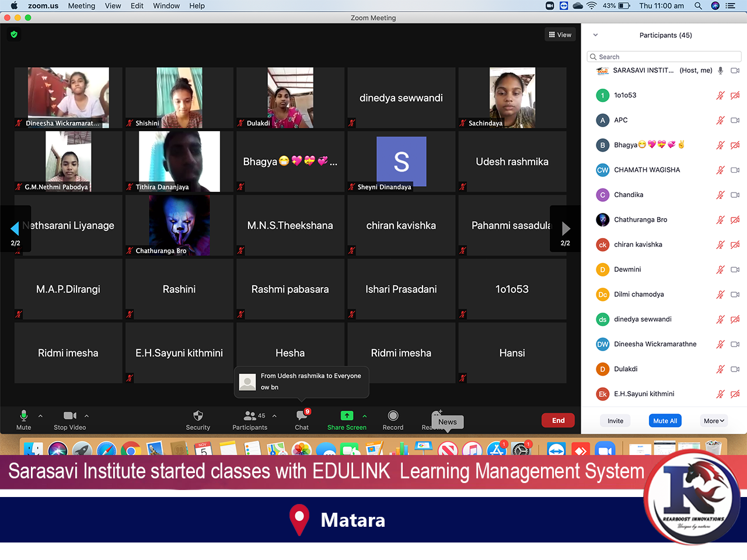Toggle 1o1o53 muted microphone in participants list

(x=721, y=96)
